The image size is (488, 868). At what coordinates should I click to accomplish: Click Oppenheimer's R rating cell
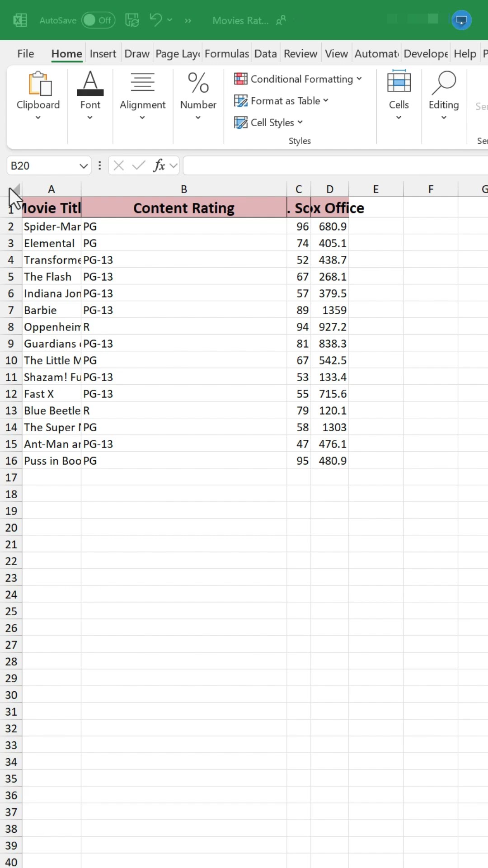(184, 327)
